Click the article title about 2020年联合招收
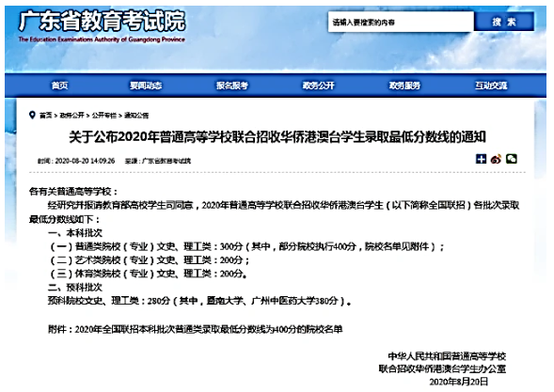This screenshot has height=392, width=554. point(277,137)
